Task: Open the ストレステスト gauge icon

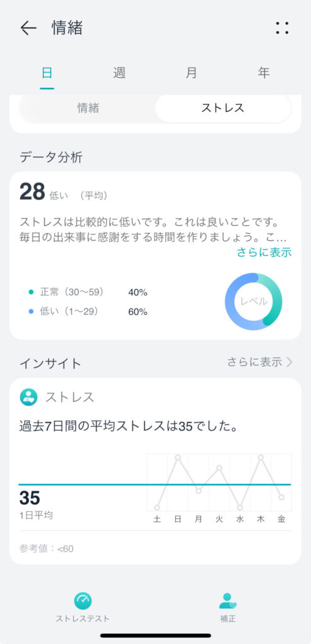Action: tap(82, 601)
